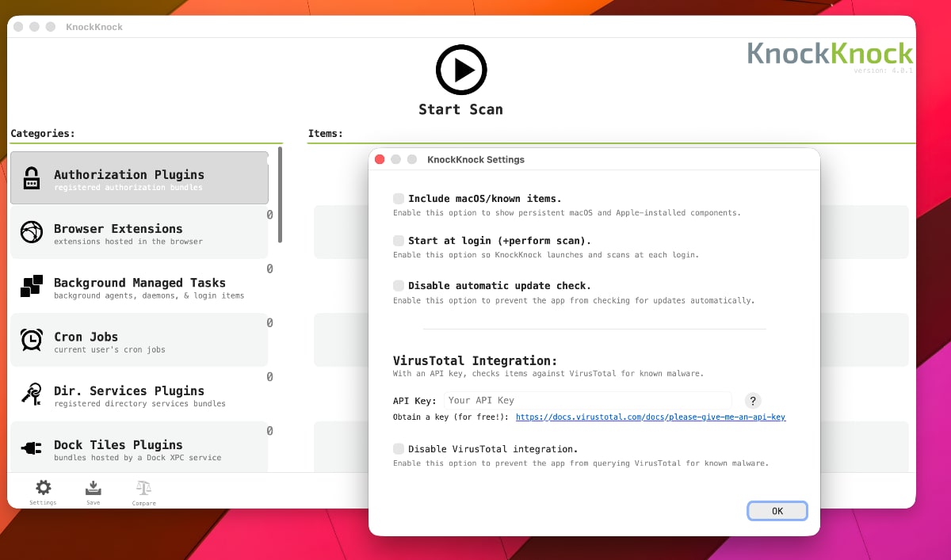Toggle Start at login checkbox
This screenshot has width=951, height=560.
[x=399, y=241]
